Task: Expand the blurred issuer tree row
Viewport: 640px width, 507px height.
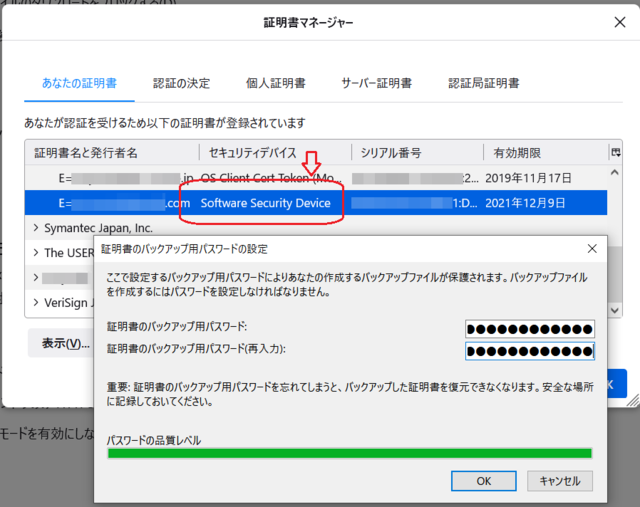Action: tap(36, 278)
